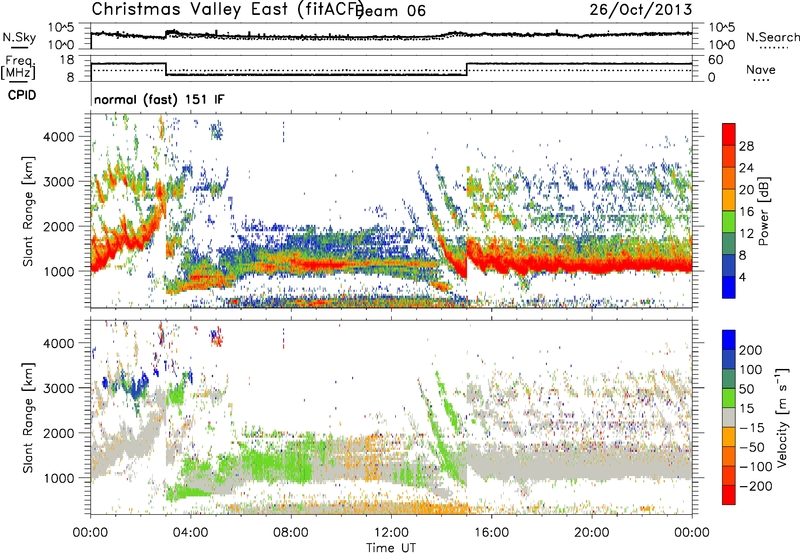Image resolution: width=800 pixels, height=554 pixels.
Task: Click the 'Beam 06' label in the header
Action: 390,11
